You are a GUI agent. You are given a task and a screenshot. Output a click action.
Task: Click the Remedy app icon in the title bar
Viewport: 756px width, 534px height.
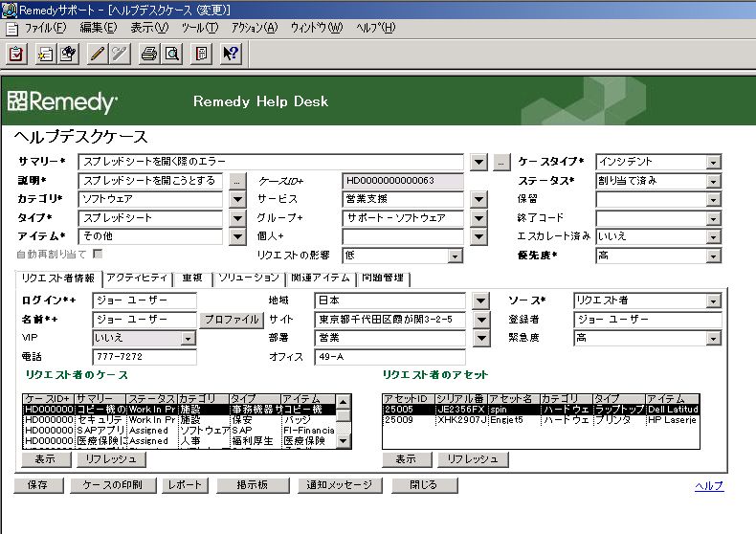[9, 9]
